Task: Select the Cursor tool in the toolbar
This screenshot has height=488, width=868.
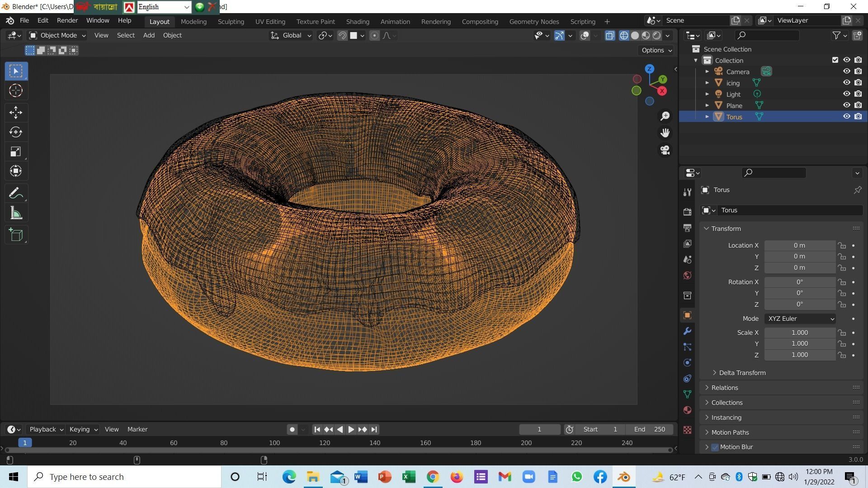Action: [x=16, y=91]
